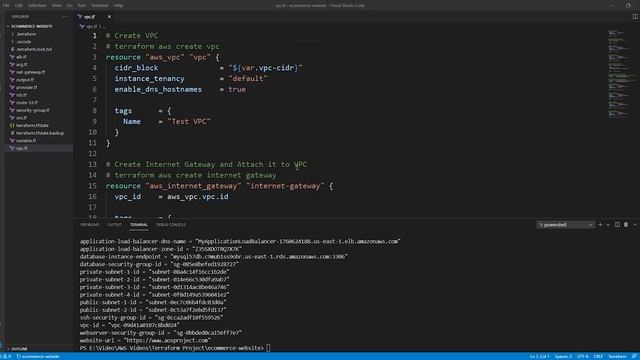Expand the Outline section
The height and width of the screenshot is (360, 640).
coord(19,349)
